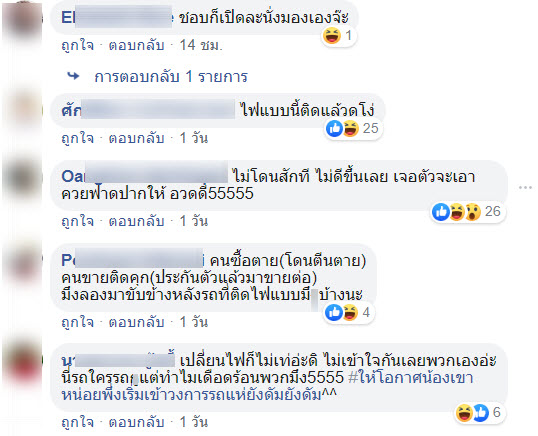Click ถูกใจ under the 14 ชม. comment

click(x=78, y=45)
